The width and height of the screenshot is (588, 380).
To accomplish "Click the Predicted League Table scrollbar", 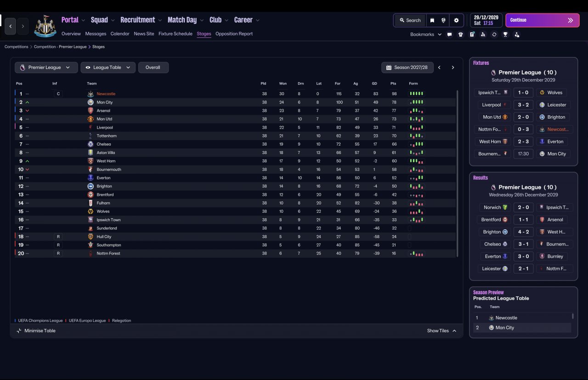I will (573, 316).
